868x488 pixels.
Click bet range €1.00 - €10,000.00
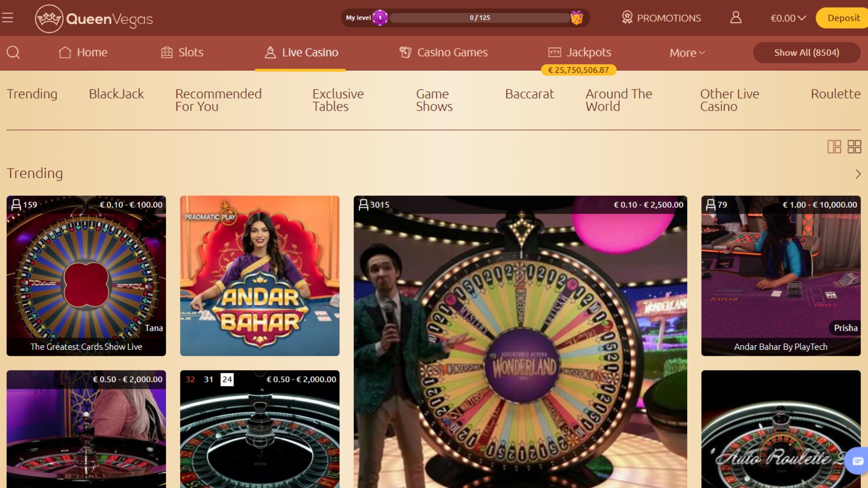coord(820,205)
